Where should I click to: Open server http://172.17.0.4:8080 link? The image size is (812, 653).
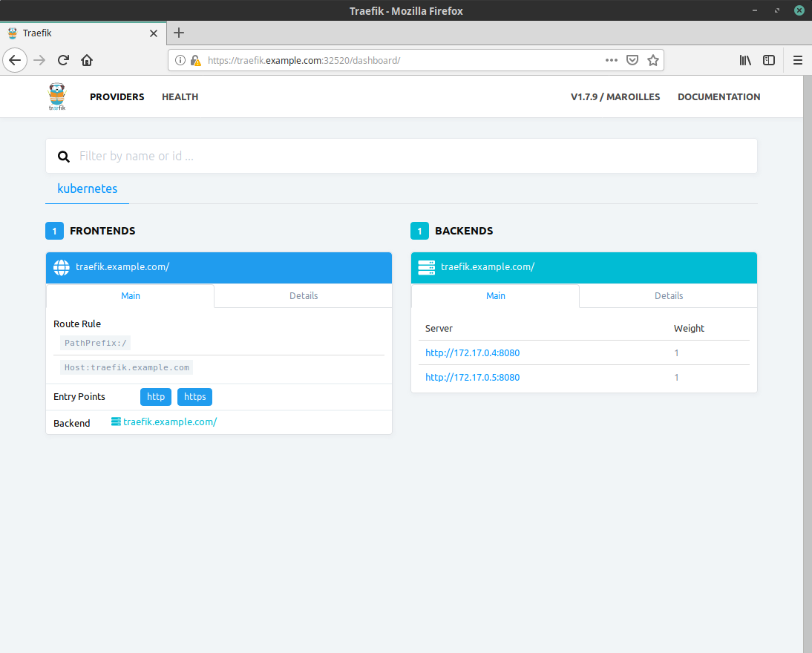pyautogui.click(x=472, y=352)
